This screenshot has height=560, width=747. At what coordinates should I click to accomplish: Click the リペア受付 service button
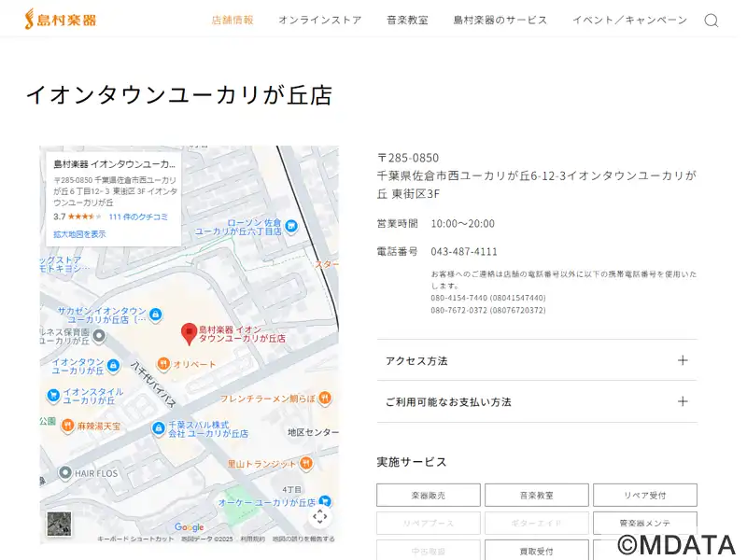[x=645, y=496]
